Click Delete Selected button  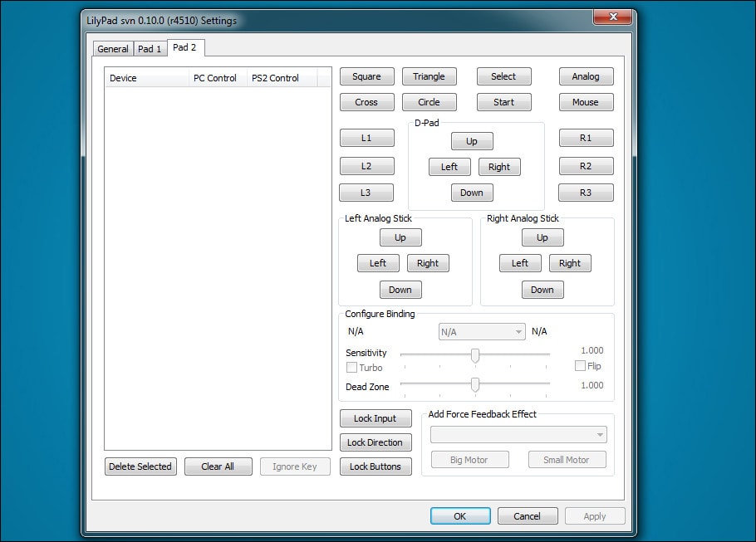[140, 466]
